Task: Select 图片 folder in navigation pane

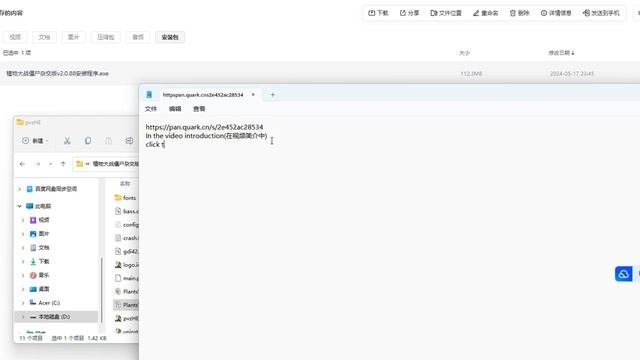Action: [40, 234]
